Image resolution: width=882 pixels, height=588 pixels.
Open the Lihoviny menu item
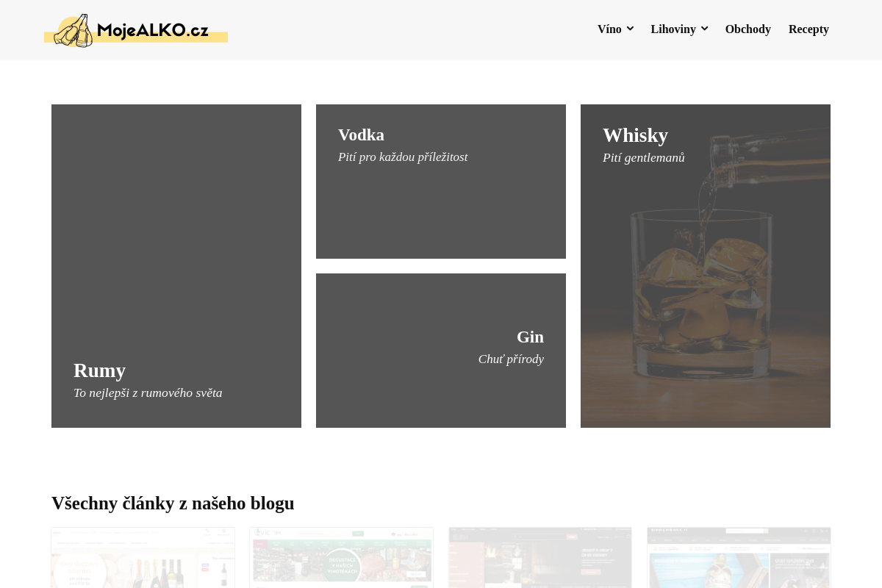click(x=673, y=29)
